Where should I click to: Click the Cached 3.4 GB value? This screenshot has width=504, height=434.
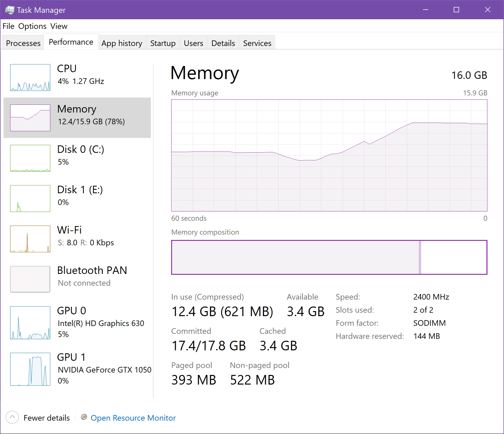pos(278,346)
